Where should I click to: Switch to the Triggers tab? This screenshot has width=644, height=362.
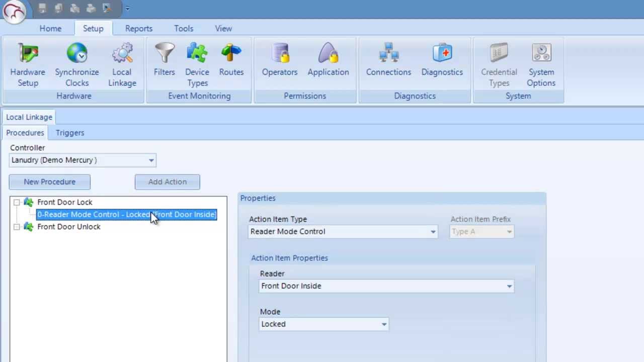[70, 133]
